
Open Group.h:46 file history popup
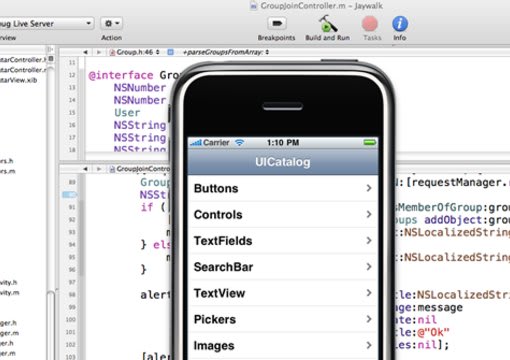coord(135,52)
